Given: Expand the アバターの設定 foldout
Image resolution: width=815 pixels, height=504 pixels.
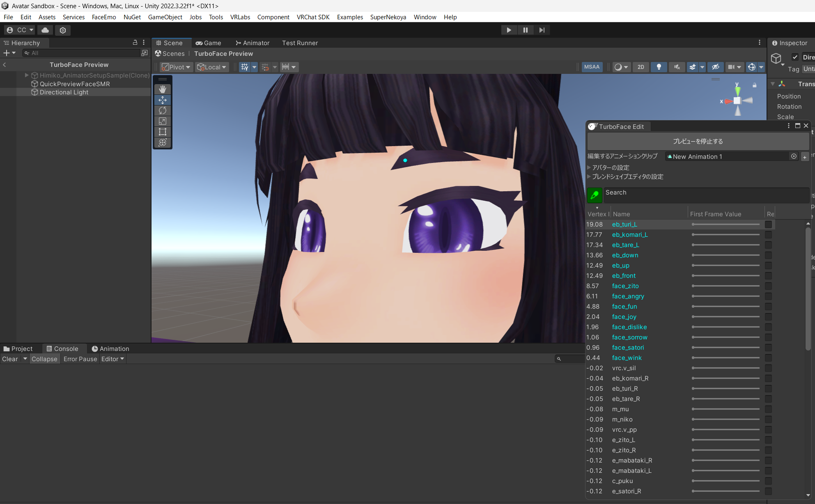Looking at the screenshot, I should [x=589, y=167].
